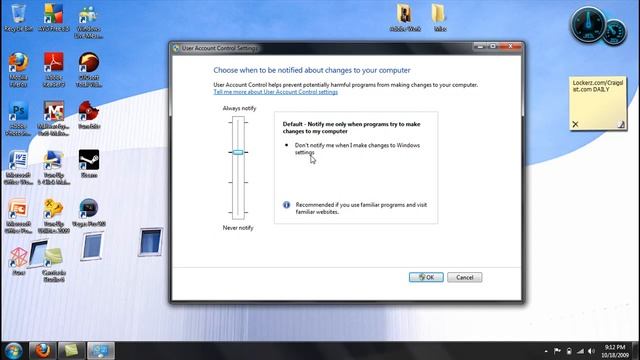This screenshot has height=360, width=640.
Task: Click the UAC notification slider thumb
Action: tap(238, 152)
